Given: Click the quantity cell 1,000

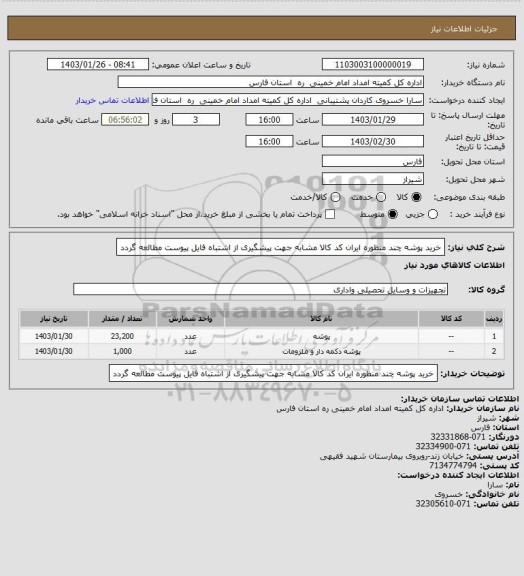Looking at the screenshot, I should point(122,352).
